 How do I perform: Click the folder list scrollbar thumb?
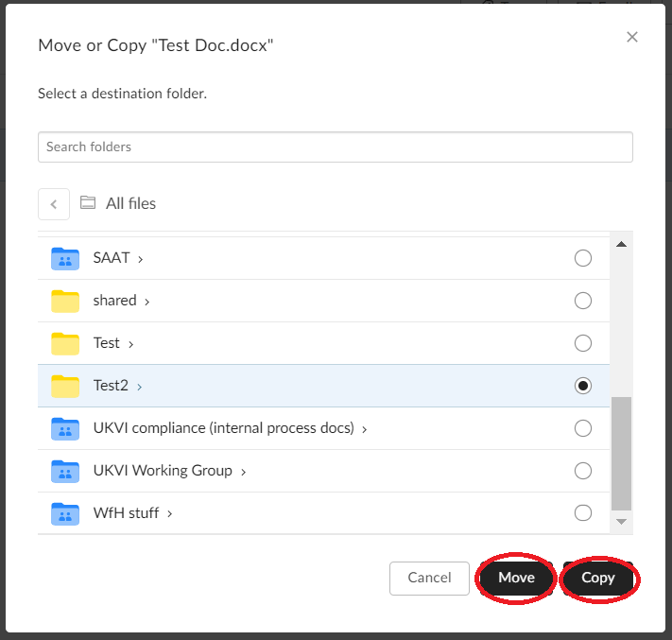click(x=621, y=454)
